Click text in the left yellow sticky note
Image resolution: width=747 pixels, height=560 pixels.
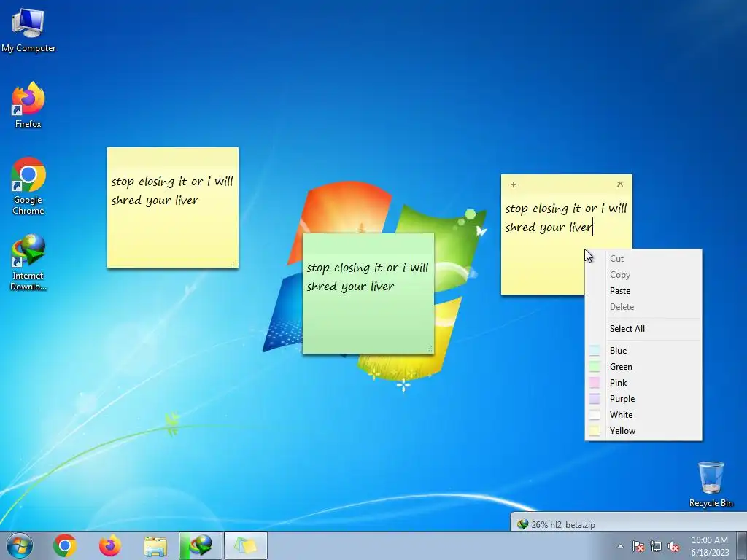pyautogui.click(x=172, y=190)
